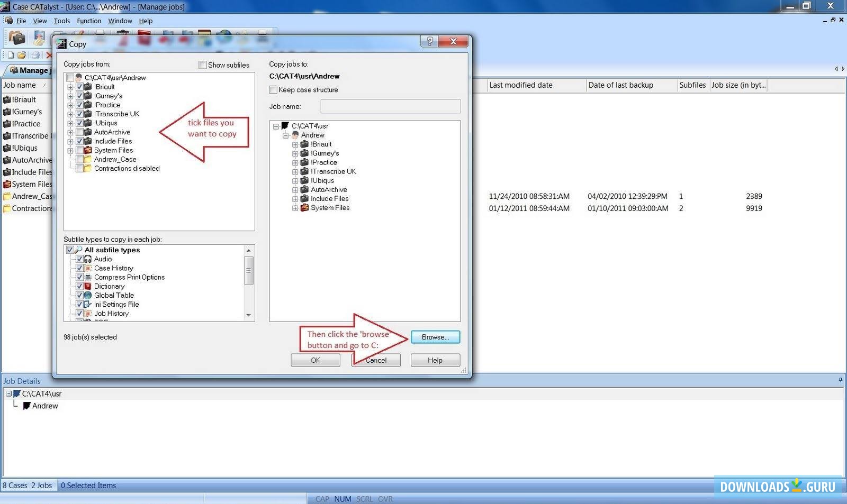Open the Function menu
The height and width of the screenshot is (504, 847).
(x=89, y=21)
